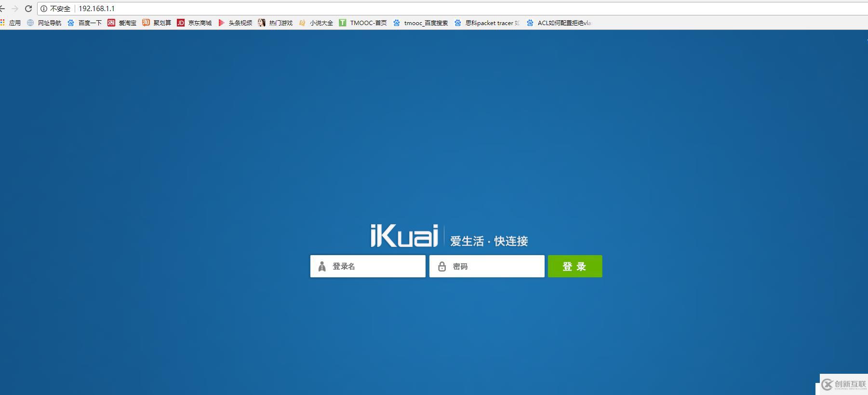Image resolution: width=868 pixels, height=395 pixels.
Task: Click the 爱生活·快连接 slogan text
Action: pyautogui.click(x=489, y=241)
